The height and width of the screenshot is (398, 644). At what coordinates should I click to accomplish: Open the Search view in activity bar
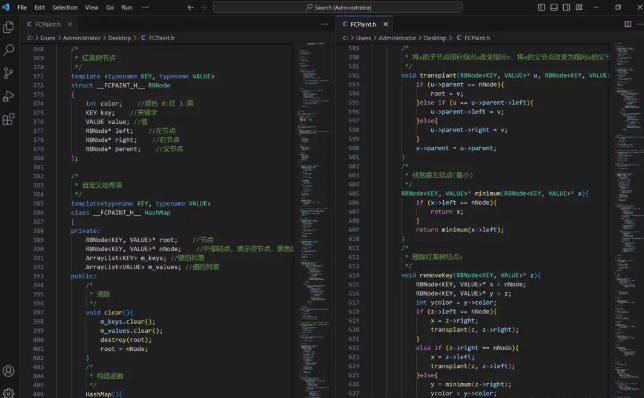point(8,50)
